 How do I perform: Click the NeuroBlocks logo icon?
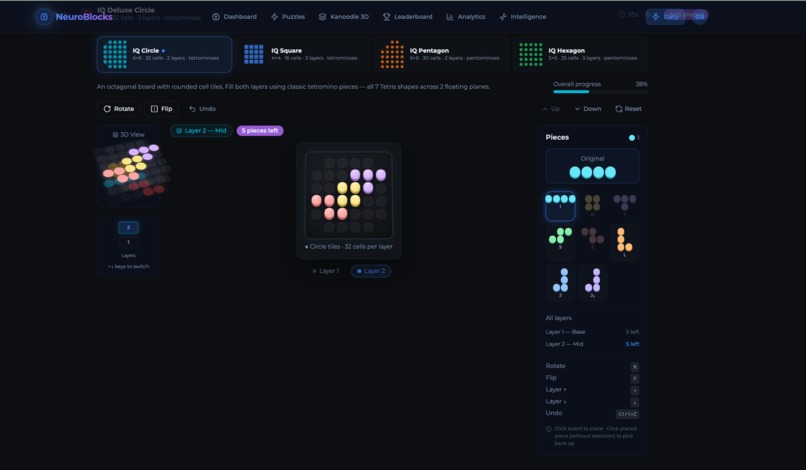pos(44,17)
